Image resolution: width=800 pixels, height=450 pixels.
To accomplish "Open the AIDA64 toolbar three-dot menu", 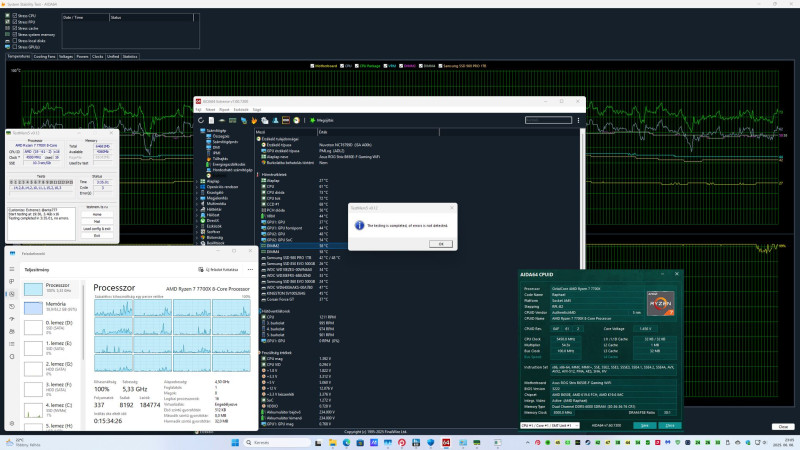I will click(578, 120).
